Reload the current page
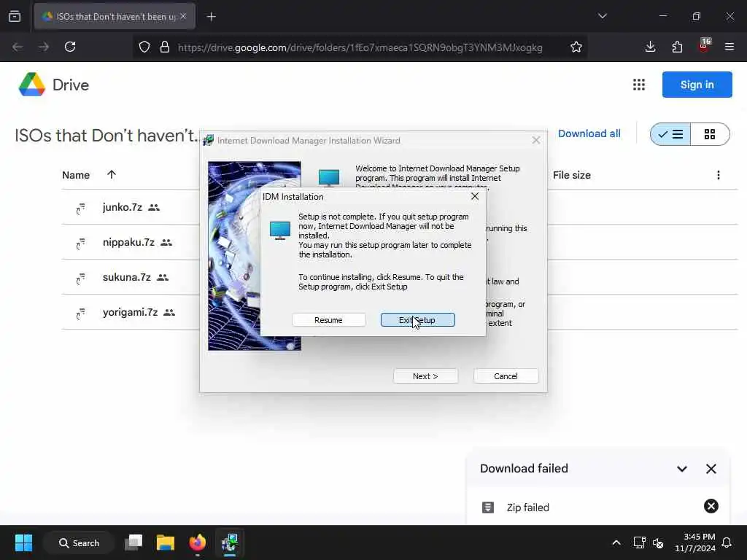Image resolution: width=747 pixels, height=560 pixels. point(70,47)
